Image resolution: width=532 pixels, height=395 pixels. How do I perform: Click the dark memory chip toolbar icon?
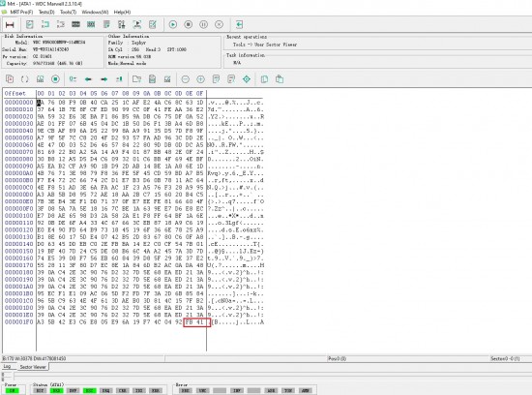[x=75, y=24]
